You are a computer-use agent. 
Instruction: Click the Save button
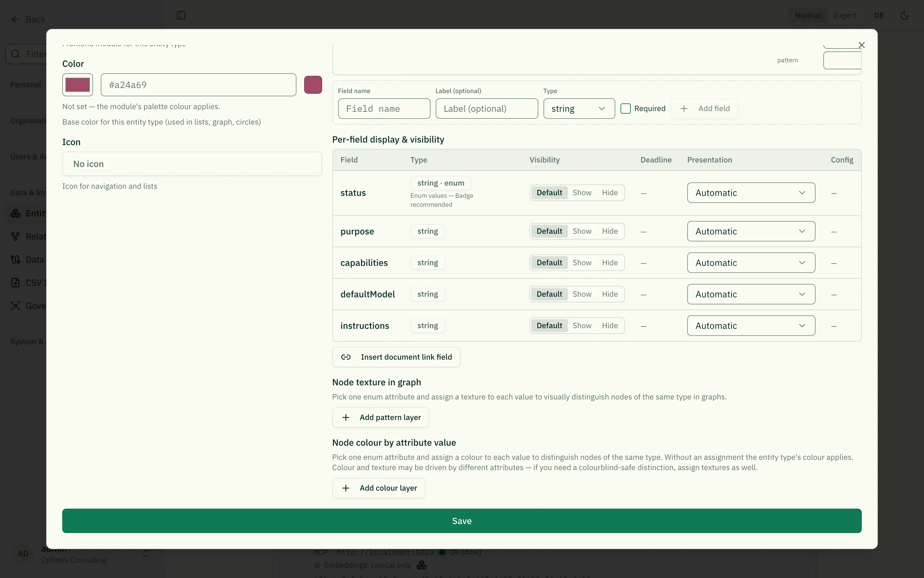coord(462,521)
